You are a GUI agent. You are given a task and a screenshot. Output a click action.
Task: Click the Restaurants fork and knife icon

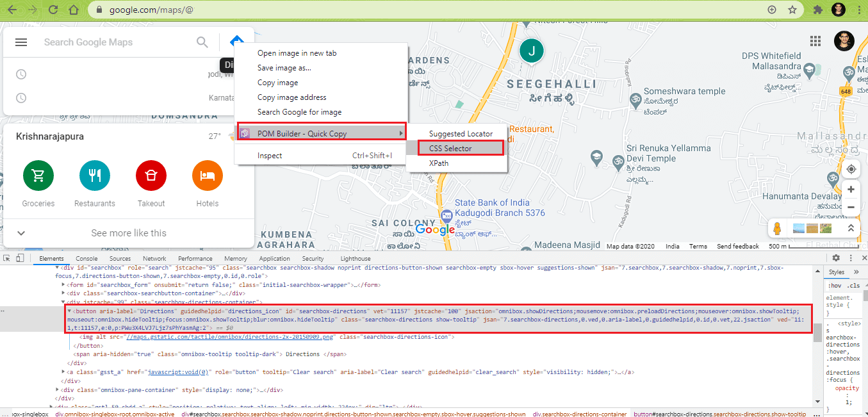(95, 176)
